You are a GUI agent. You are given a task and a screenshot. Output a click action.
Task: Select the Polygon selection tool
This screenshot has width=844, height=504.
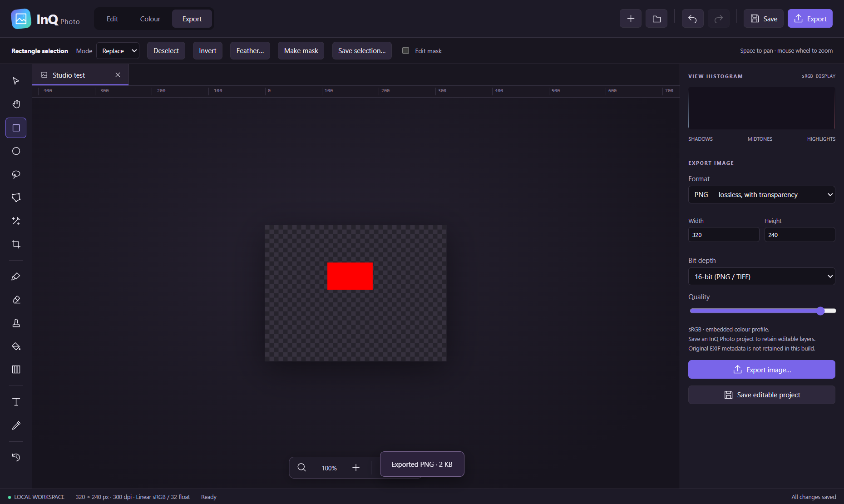pyautogui.click(x=16, y=198)
